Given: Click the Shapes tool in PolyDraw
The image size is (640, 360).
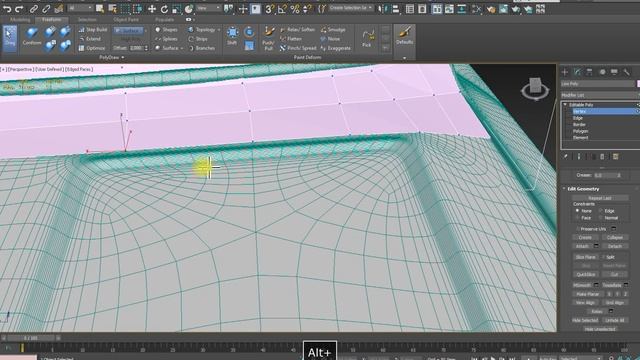Looking at the screenshot, I should pyautogui.click(x=167, y=30).
